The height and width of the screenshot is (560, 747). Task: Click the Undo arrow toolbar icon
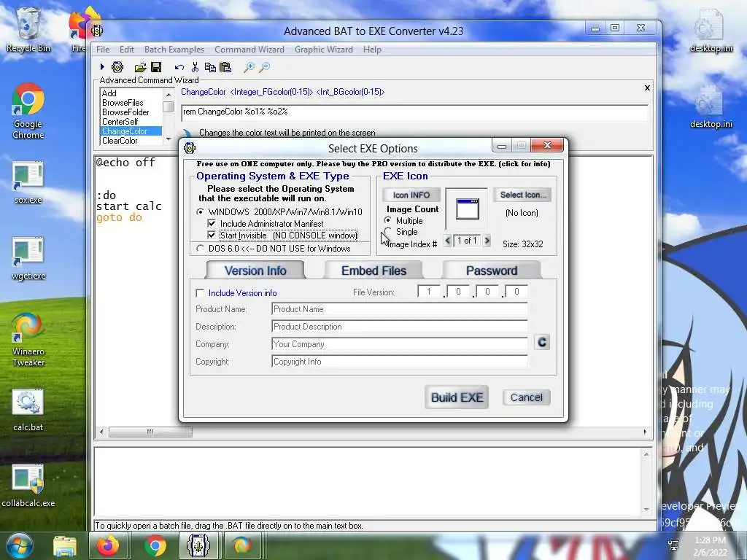[x=179, y=68]
